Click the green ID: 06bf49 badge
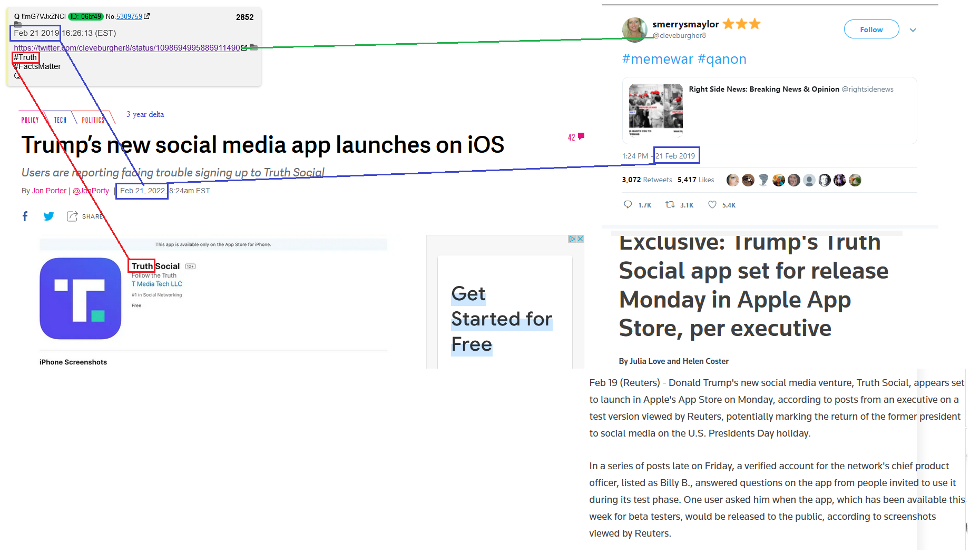Image resolution: width=980 pixels, height=554 pixels. click(x=86, y=16)
